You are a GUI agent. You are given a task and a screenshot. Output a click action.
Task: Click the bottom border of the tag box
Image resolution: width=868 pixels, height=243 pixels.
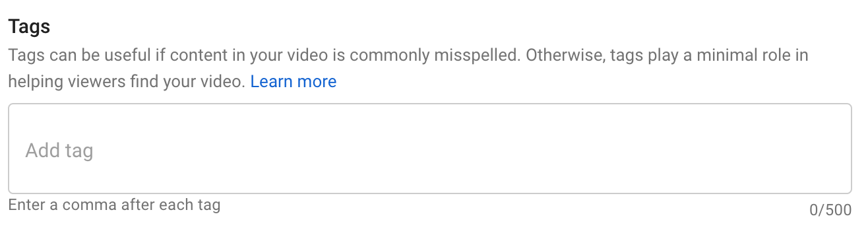pos(430,193)
